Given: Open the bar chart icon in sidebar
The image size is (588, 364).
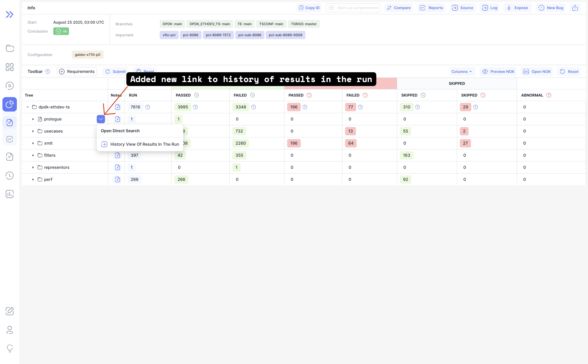Looking at the screenshot, I should click(x=10, y=194).
